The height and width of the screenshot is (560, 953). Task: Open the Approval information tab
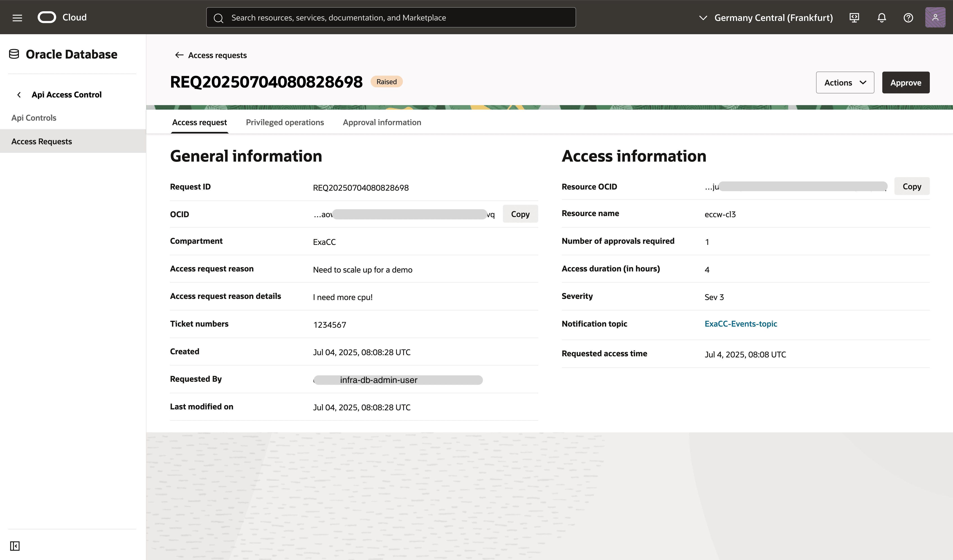click(382, 122)
